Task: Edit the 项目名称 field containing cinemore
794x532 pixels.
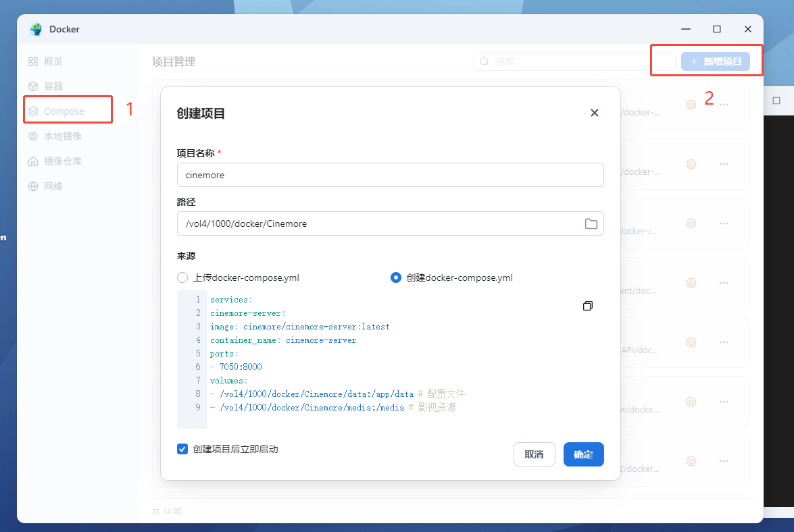Action: 391,175
